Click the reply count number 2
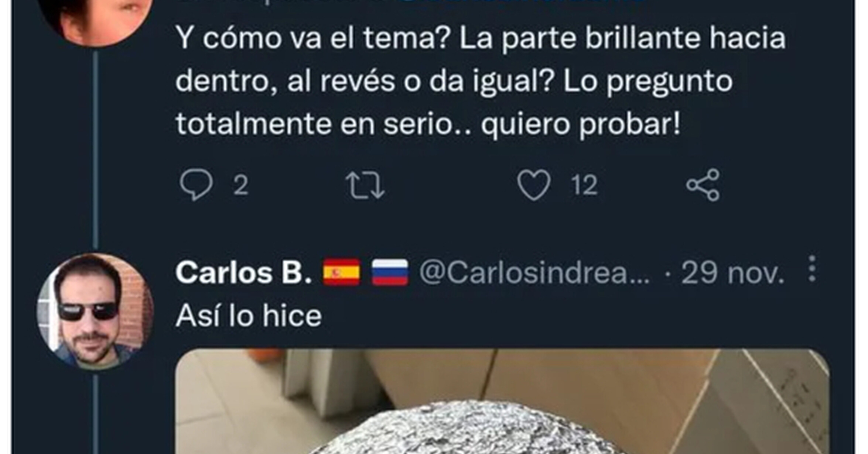The height and width of the screenshot is (454, 868). pyautogui.click(x=240, y=185)
